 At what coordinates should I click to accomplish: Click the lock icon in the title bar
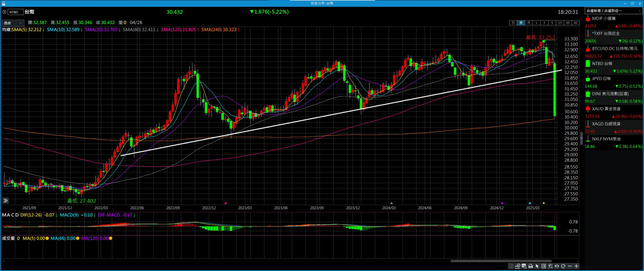3,3
